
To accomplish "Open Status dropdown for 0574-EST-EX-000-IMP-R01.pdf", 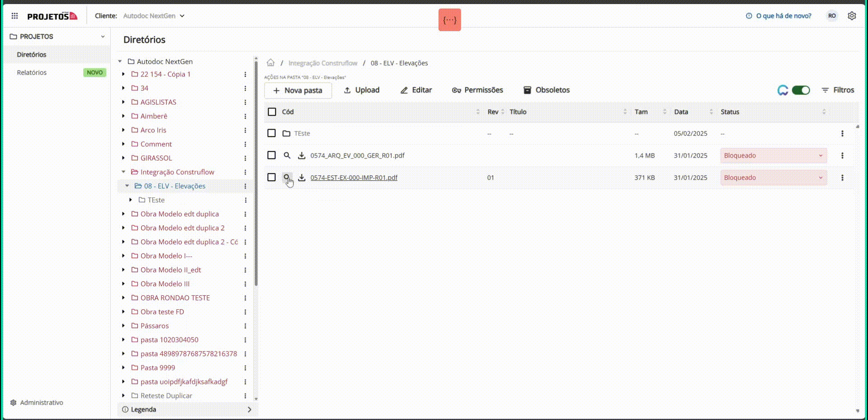I will pos(773,177).
